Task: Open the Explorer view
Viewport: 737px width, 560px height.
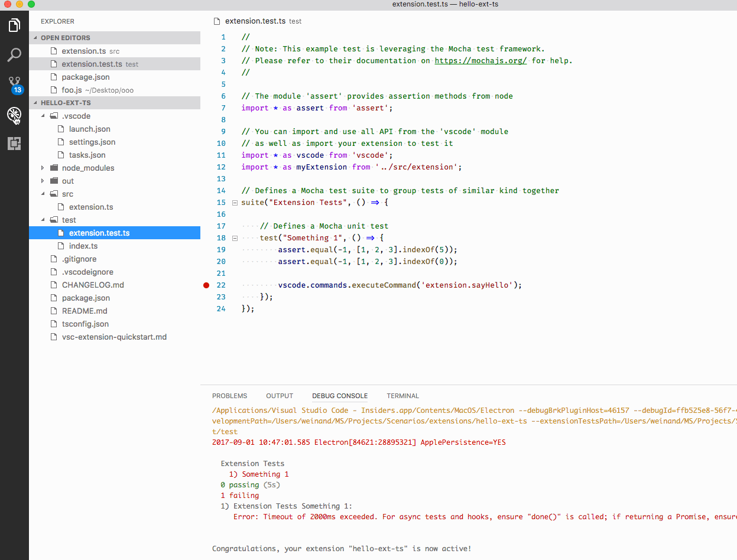Action: (14, 25)
